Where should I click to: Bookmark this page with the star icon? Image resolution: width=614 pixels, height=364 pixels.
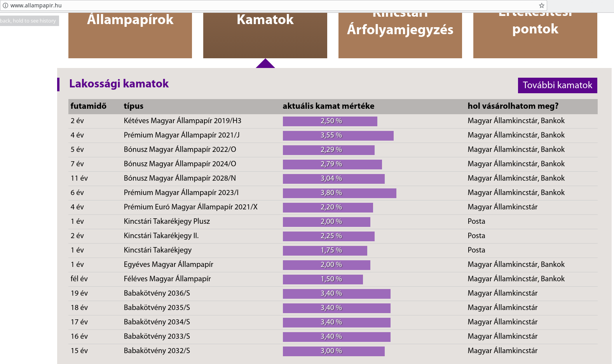pyautogui.click(x=541, y=5)
